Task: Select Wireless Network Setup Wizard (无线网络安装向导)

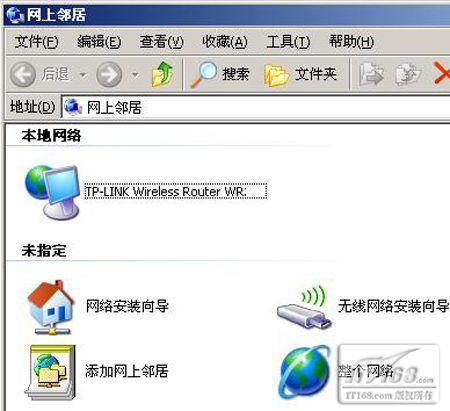Action: click(363, 307)
